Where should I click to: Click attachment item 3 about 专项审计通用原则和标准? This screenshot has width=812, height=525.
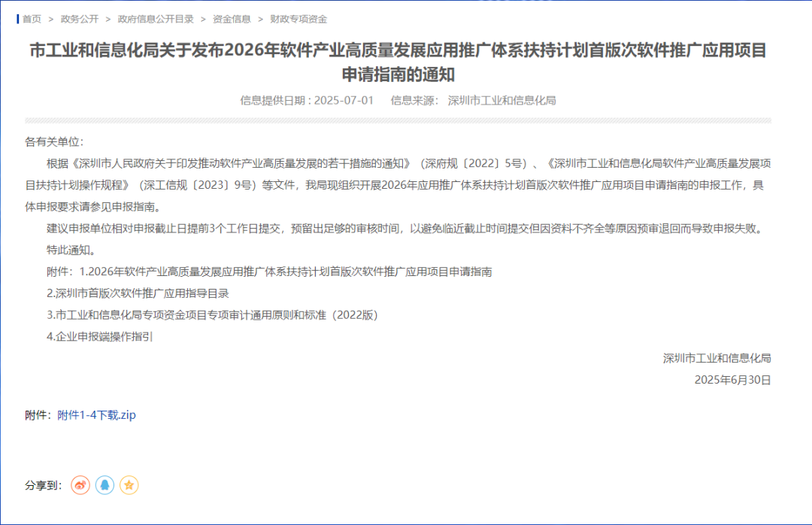coord(212,315)
